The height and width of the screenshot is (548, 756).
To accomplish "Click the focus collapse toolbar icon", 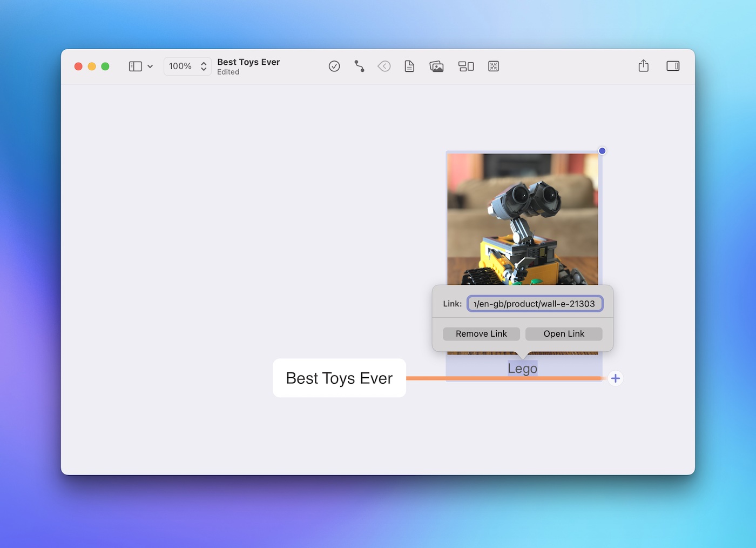I will pyautogui.click(x=494, y=66).
